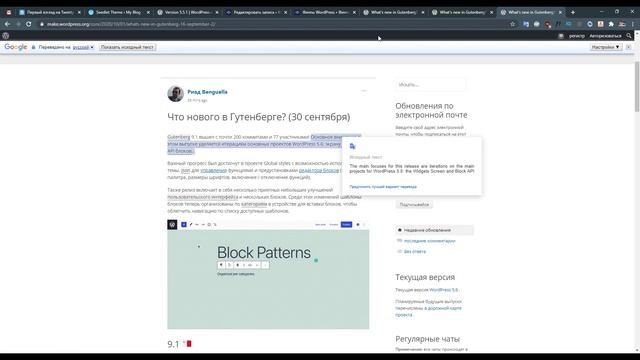
Task: Click the pinned first tab icon
Action: [x=9, y=12]
